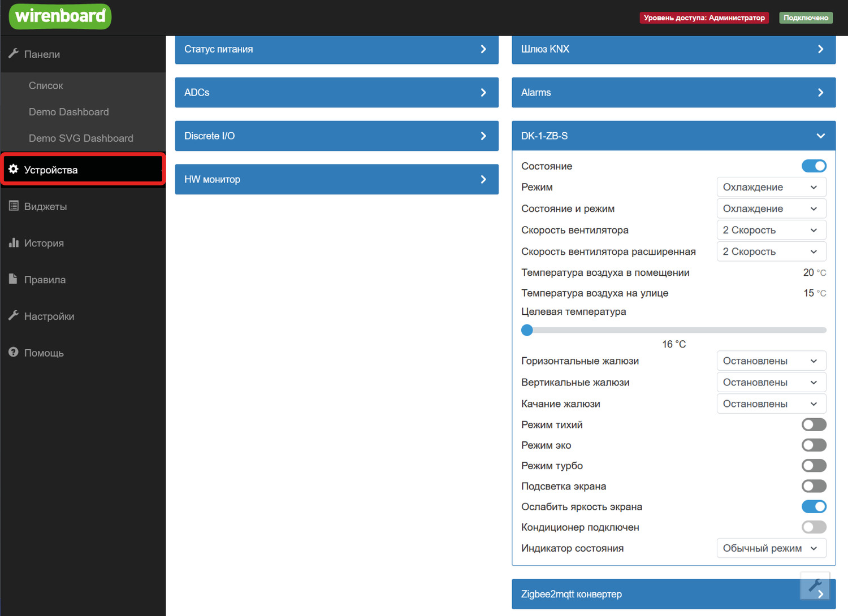Select Список in the sidebar menu
The width and height of the screenshot is (848, 616).
coord(46,85)
